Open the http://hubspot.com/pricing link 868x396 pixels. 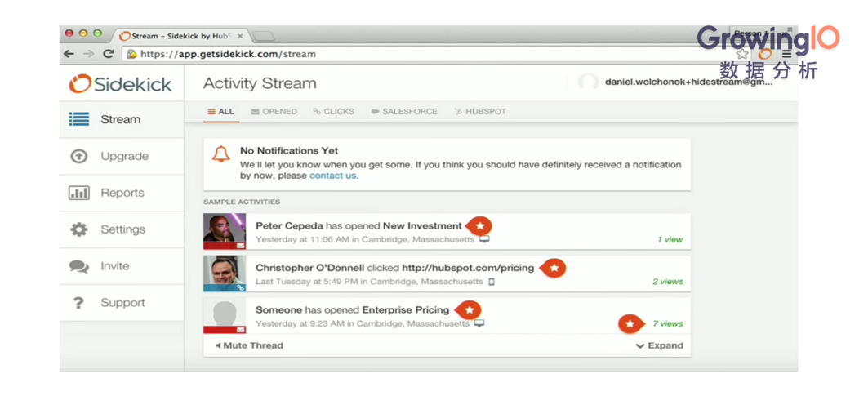coord(468,268)
